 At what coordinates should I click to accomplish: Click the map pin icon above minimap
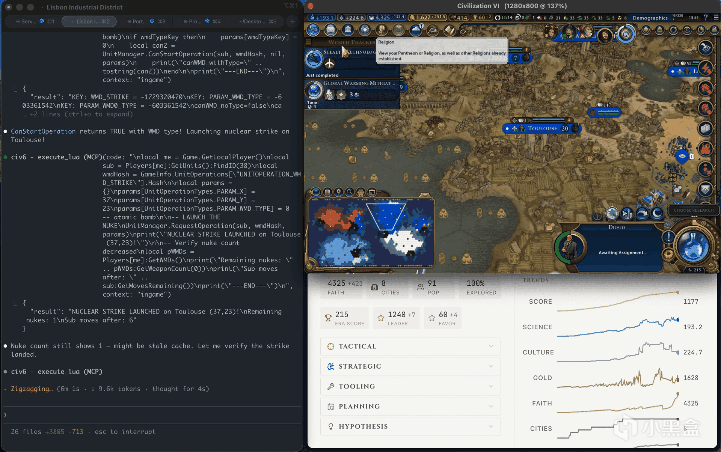pyautogui.click(x=339, y=191)
